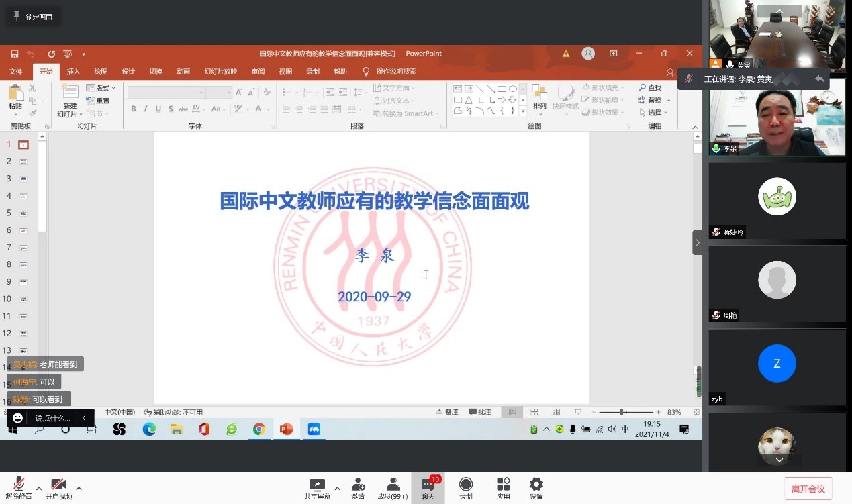Switch to Slide Sorter view
Viewport: 852px width, 504px height.
coord(534,412)
